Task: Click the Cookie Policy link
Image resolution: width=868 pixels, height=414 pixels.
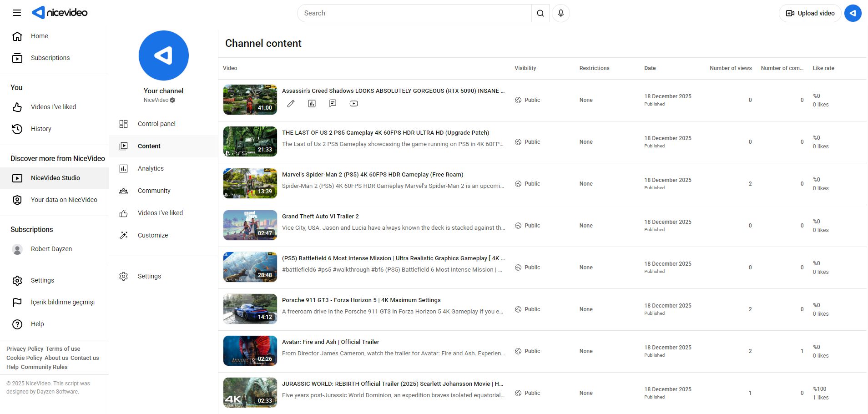Action: (x=24, y=358)
